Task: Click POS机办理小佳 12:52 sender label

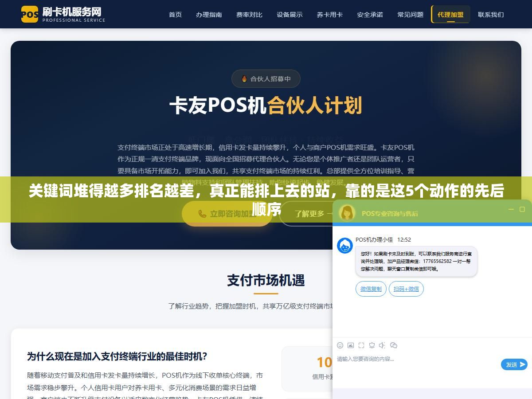Action: pyautogui.click(x=383, y=239)
